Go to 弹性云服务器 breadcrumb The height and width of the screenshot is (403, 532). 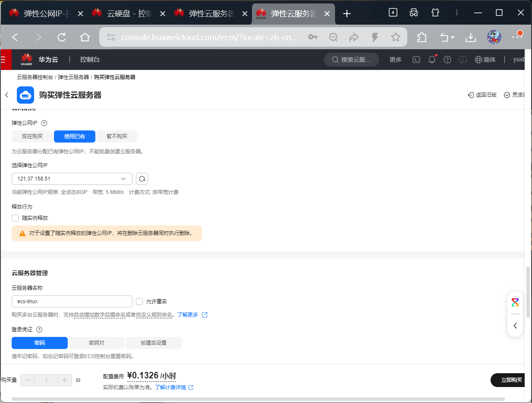(73, 77)
